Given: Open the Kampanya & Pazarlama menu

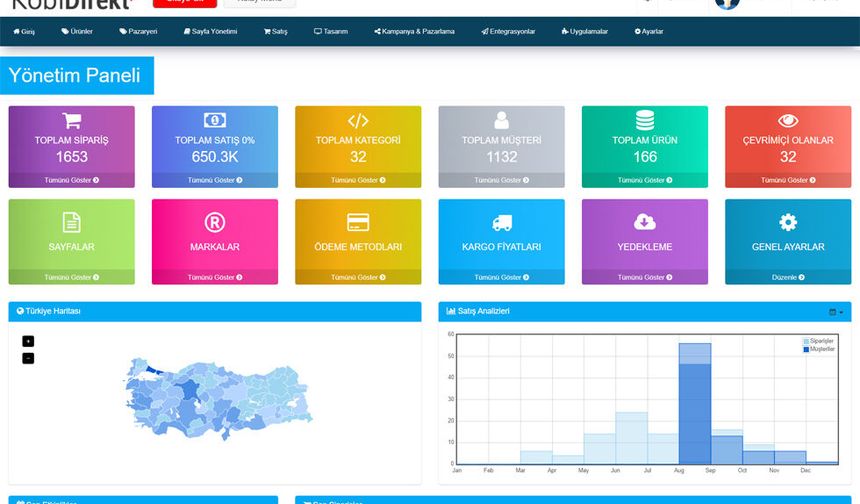Looking at the screenshot, I should point(414,31).
